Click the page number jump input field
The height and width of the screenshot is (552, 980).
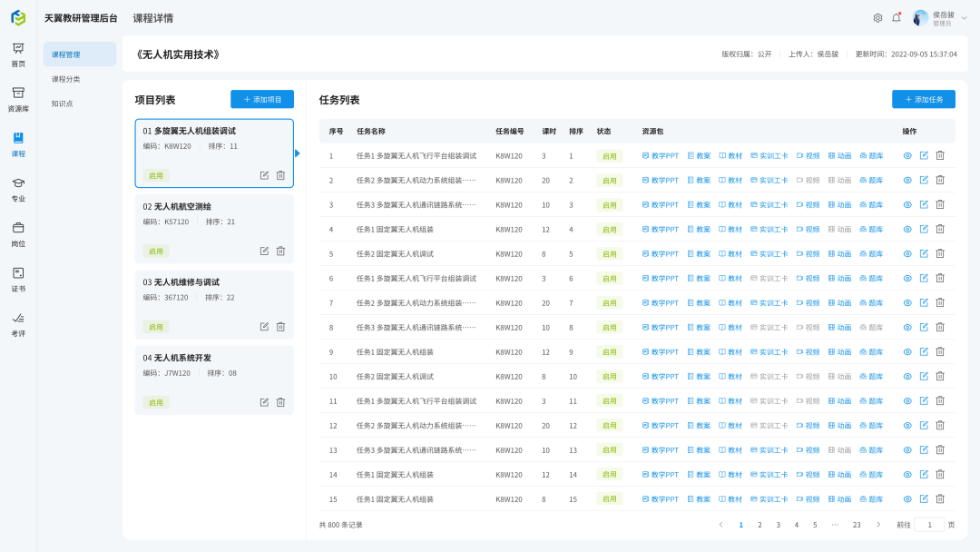tap(929, 525)
